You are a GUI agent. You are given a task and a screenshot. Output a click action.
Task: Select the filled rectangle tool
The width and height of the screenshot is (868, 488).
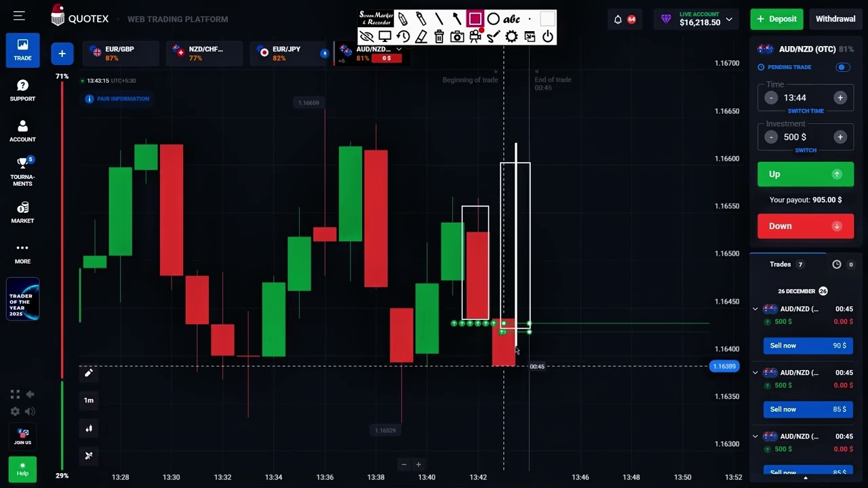click(475, 19)
